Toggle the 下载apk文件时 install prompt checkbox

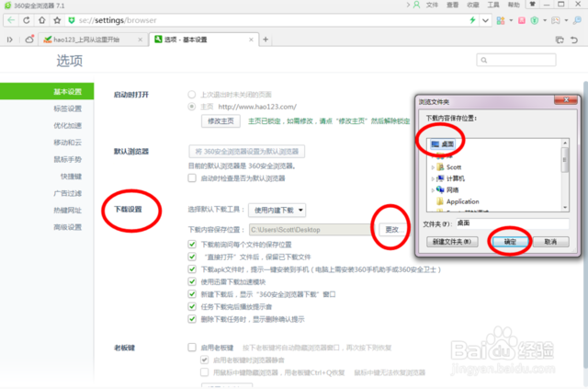[192, 269]
